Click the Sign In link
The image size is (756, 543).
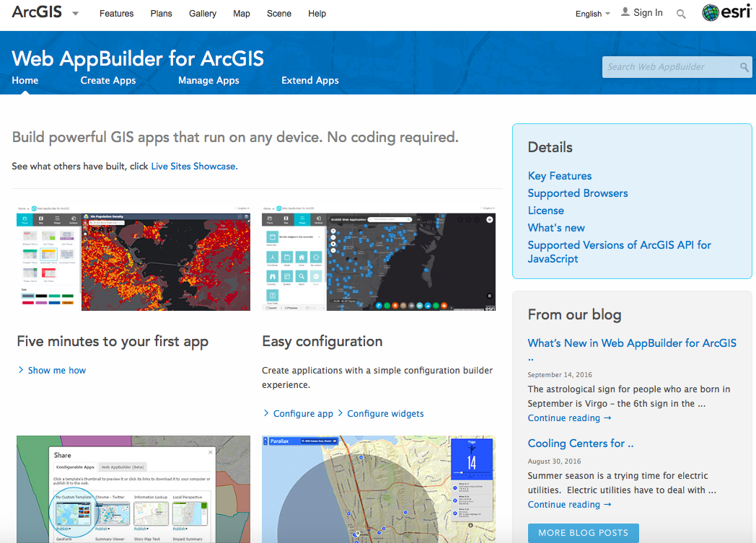648,12
